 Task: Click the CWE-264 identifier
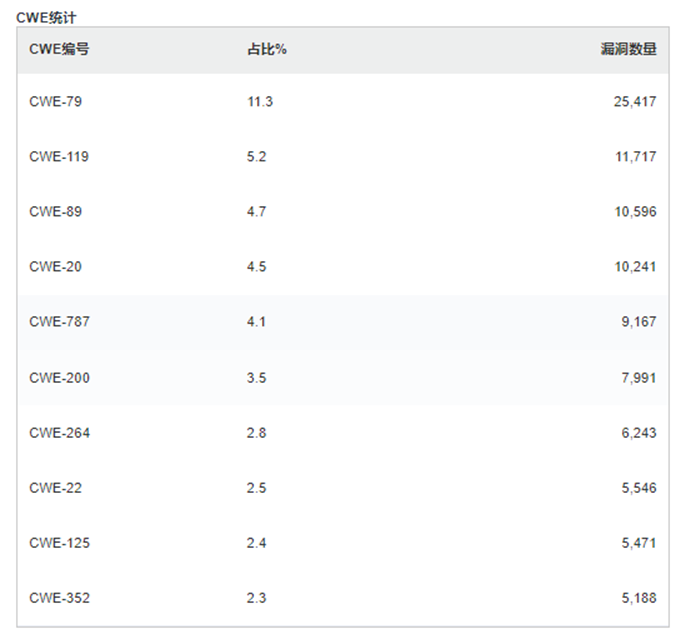59,433
